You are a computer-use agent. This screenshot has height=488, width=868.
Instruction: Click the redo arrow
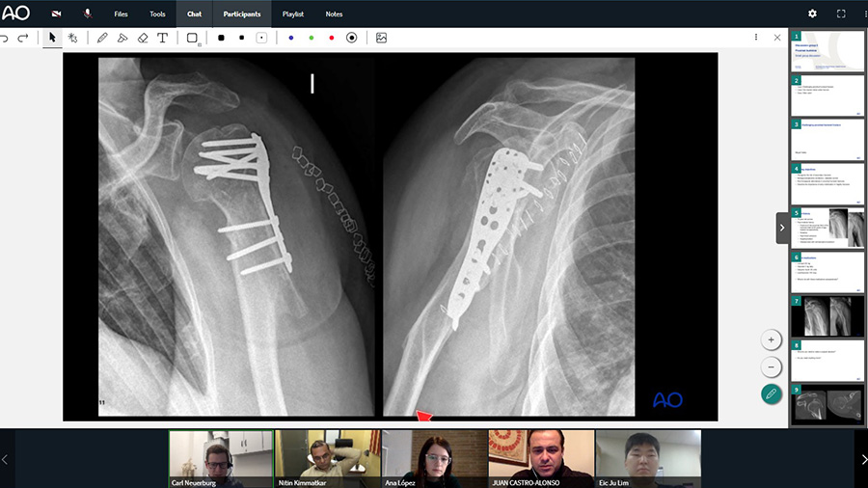tap(23, 38)
